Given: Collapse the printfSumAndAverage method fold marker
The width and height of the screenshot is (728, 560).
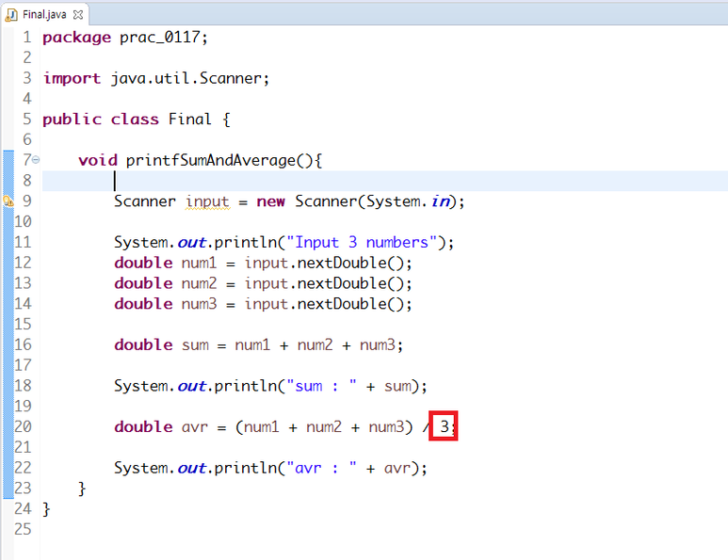Looking at the screenshot, I should tap(36, 160).
